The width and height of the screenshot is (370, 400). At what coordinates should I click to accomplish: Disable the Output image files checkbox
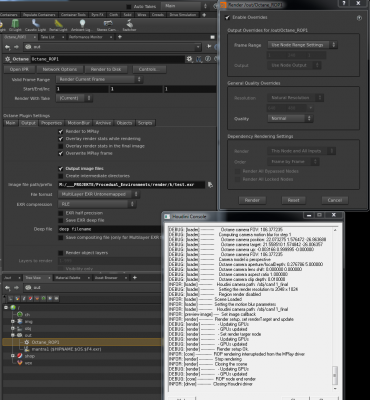(61, 169)
